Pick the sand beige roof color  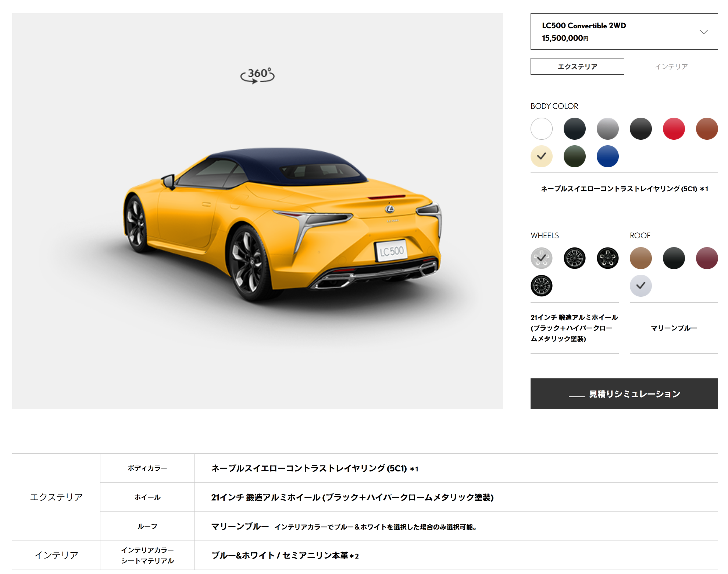click(641, 258)
